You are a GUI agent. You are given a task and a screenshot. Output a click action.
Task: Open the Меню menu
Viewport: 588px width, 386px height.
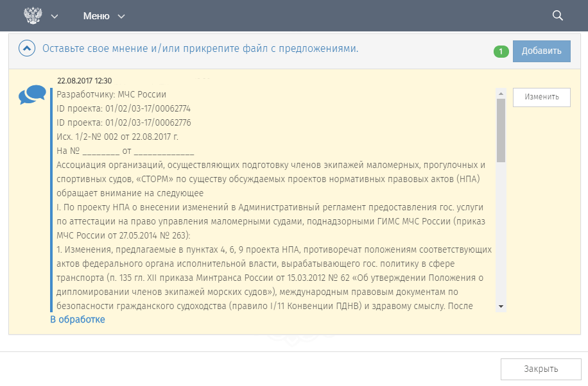(x=96, y=16)
